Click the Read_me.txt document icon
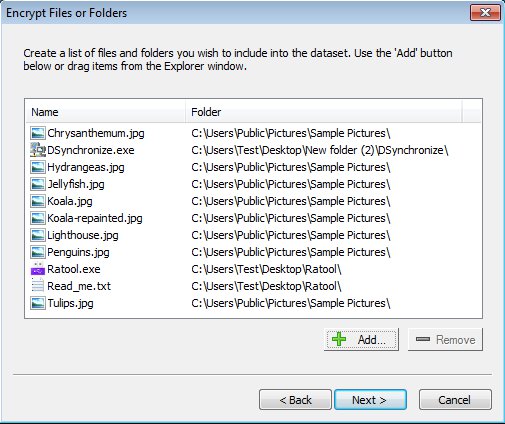Viewport: 505px width, 424px height. 37,286
